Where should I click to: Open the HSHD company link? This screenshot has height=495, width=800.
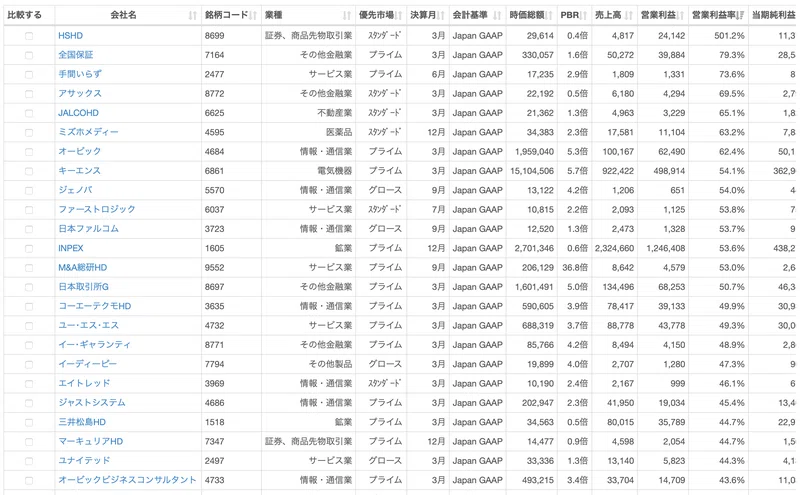(70, 36)
